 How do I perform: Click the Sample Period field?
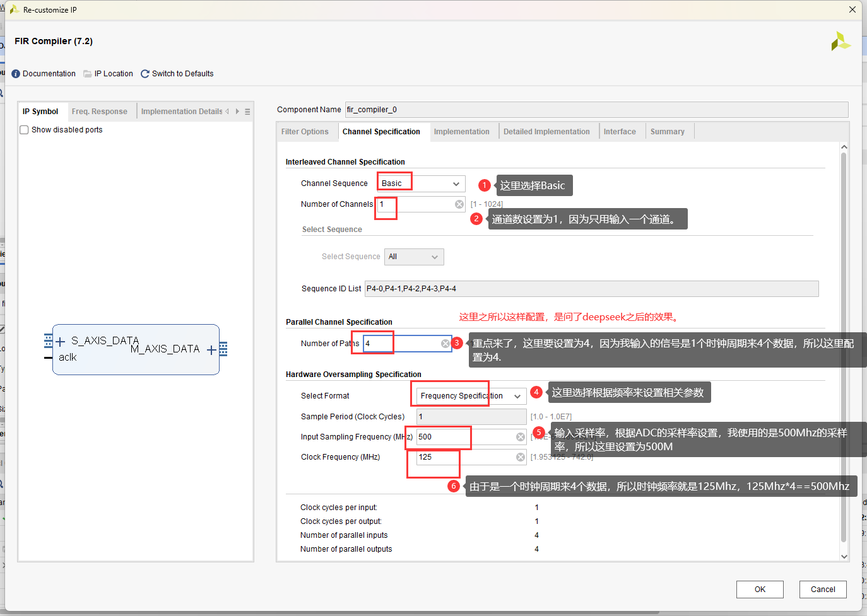(x=471, y=417)
